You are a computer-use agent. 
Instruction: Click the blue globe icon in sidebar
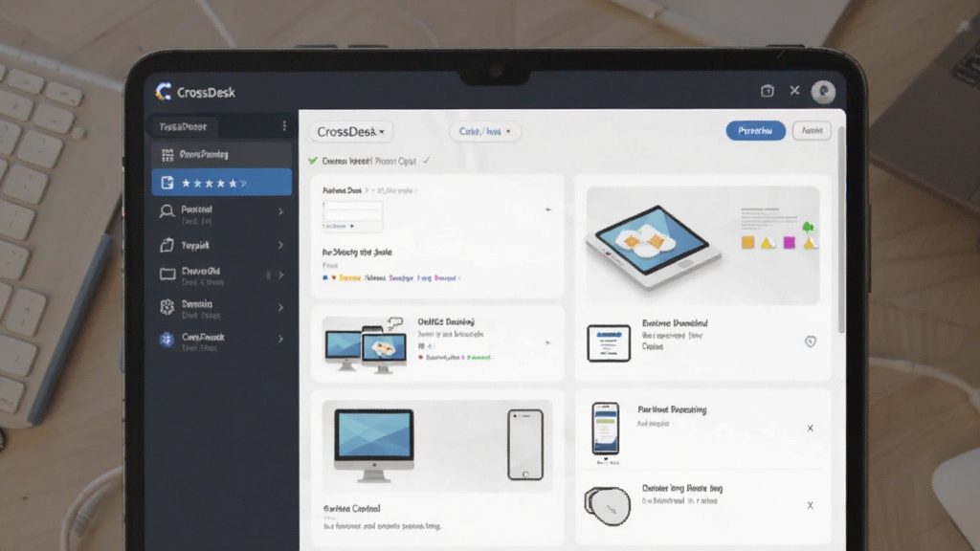167,339
